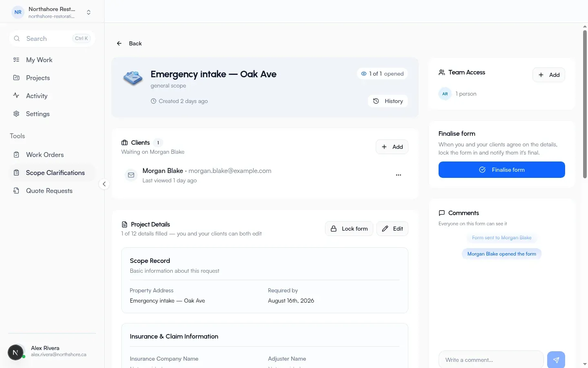Viewport: 588px width, 368px height.
Task: Click the Clients briefcase icon
Action: (125, 143)
